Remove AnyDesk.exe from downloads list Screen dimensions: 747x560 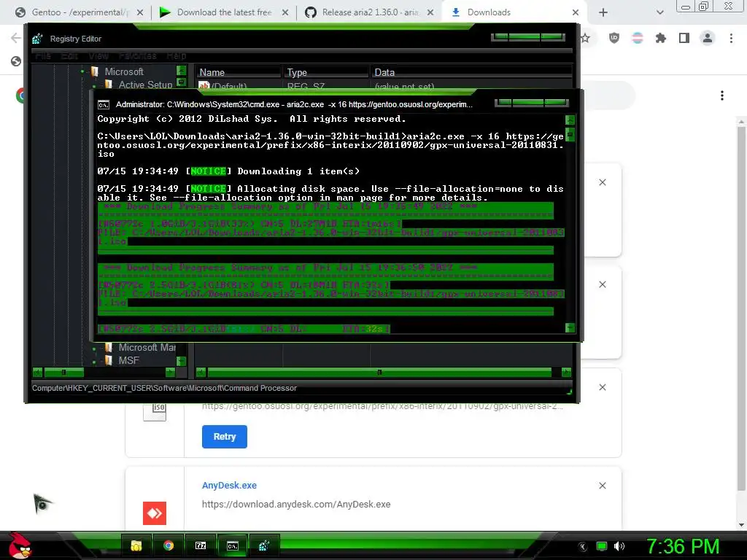point(603,486)
